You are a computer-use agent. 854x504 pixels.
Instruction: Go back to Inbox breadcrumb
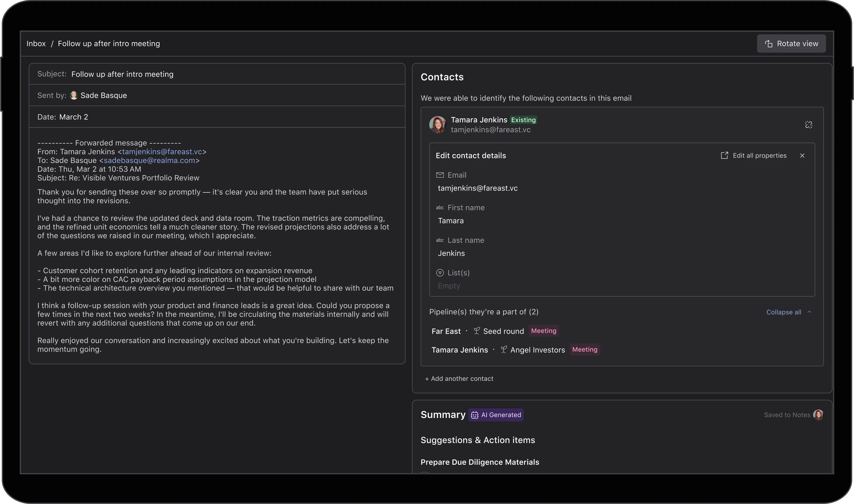click(x=36, y=43)
